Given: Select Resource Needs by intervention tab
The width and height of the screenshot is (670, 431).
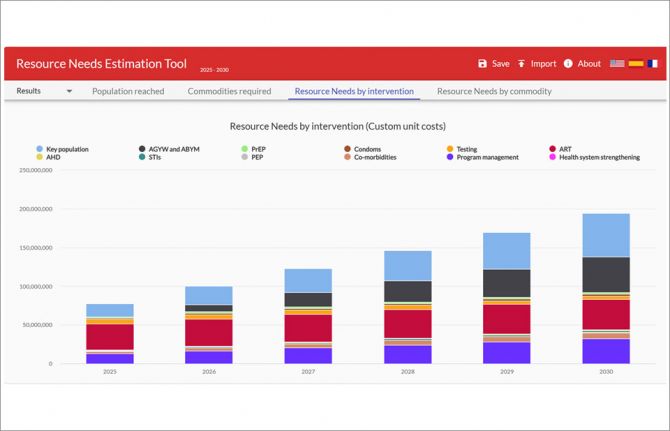Looking at the screenshot, I should tap(354, 91).
